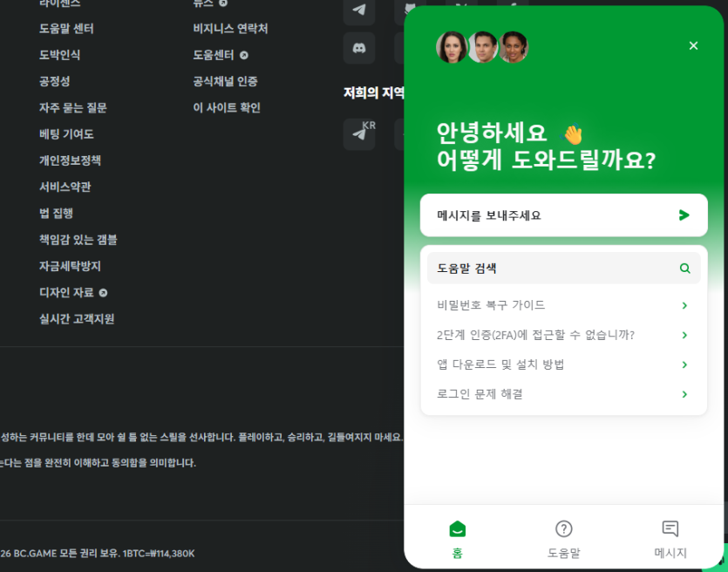Open the 2단계 인증(2FA) access article
Screen dimensions: 728x572
click(563, 335)
